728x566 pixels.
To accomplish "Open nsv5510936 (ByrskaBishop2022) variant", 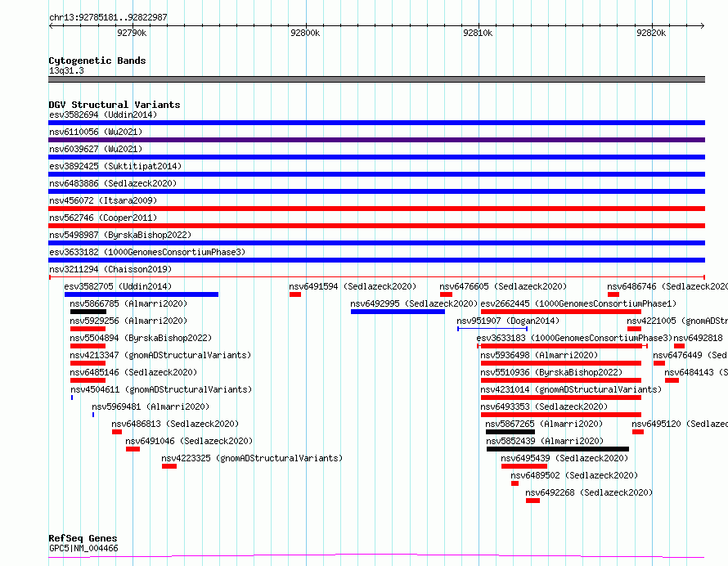I will pyautogui.click(x=551, y=372).
